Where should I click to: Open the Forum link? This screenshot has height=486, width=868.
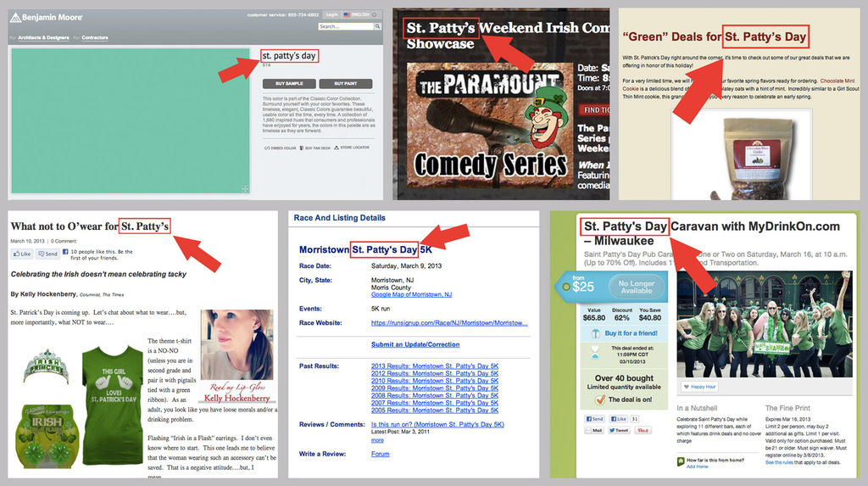click(x=380, y=454)
